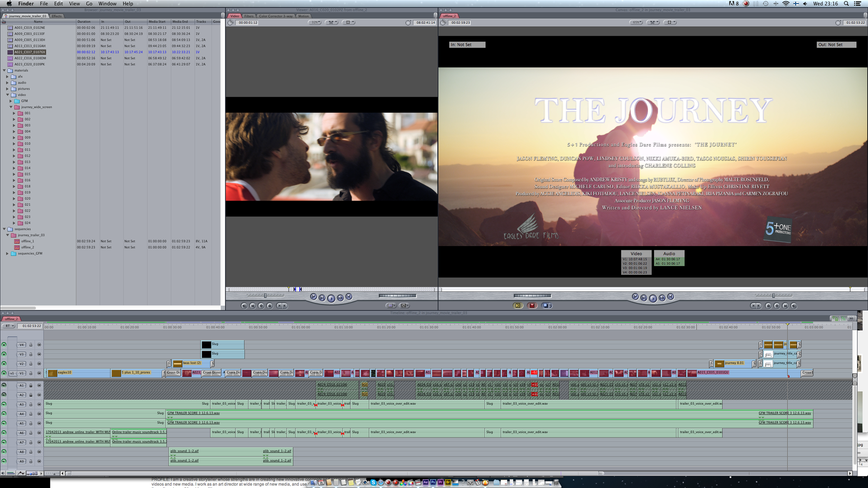
Task: Click Add Motion Keyframe in Canvas
Action: tap(777, 306)
